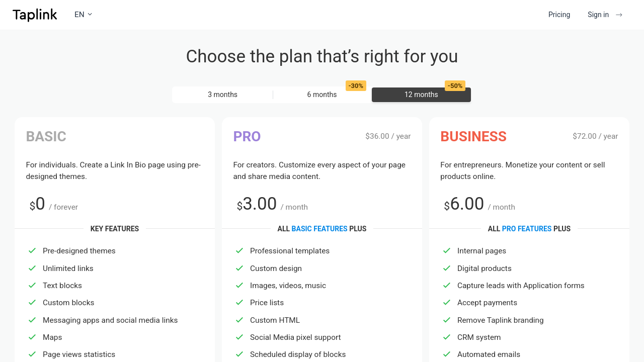Click the Taplink logo
The image size is (644, 362).
[35, 15]
